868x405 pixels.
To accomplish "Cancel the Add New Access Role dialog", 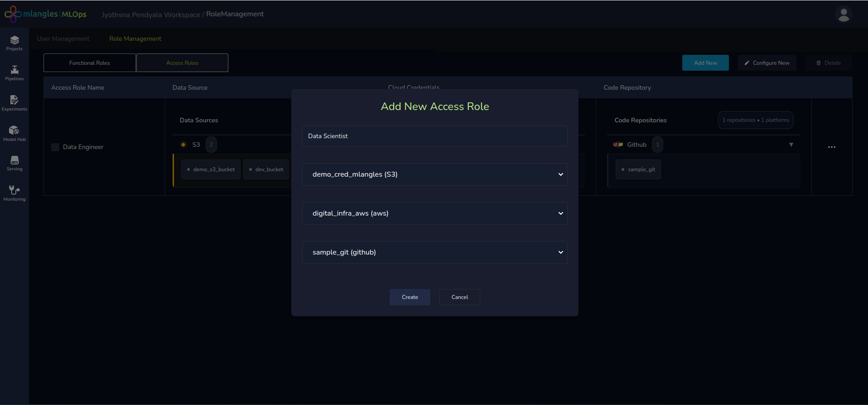I will pos(459,297).
